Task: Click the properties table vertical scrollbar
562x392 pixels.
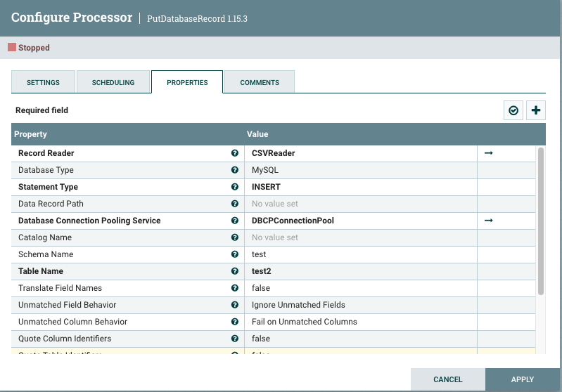Action: click(x=540, y=221)
